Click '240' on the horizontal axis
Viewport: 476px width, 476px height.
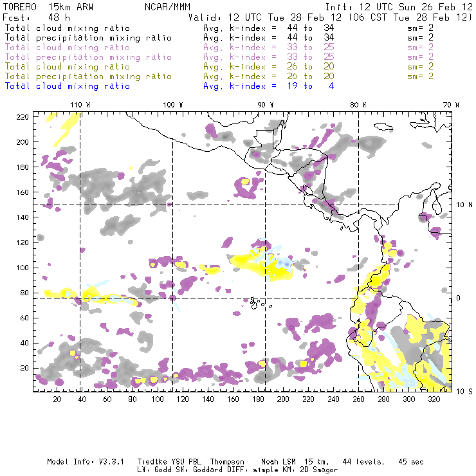(x=333, y=399)
